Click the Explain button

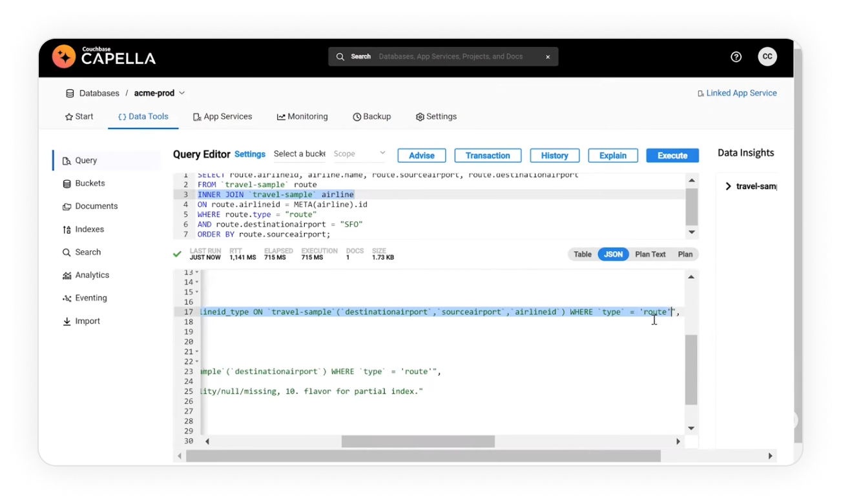tap(612, 156)
